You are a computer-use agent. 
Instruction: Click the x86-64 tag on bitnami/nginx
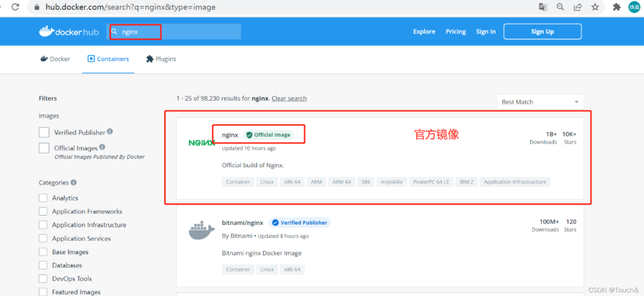coord(292,269)
